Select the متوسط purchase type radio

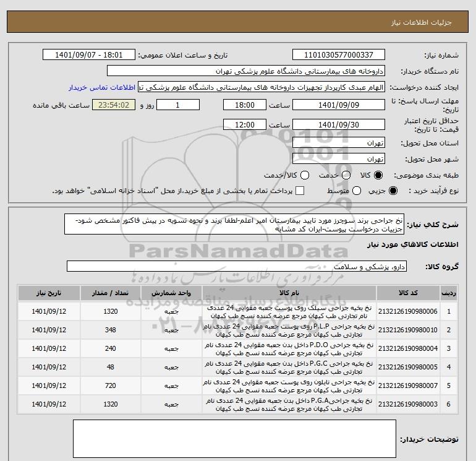click(357, 191)
